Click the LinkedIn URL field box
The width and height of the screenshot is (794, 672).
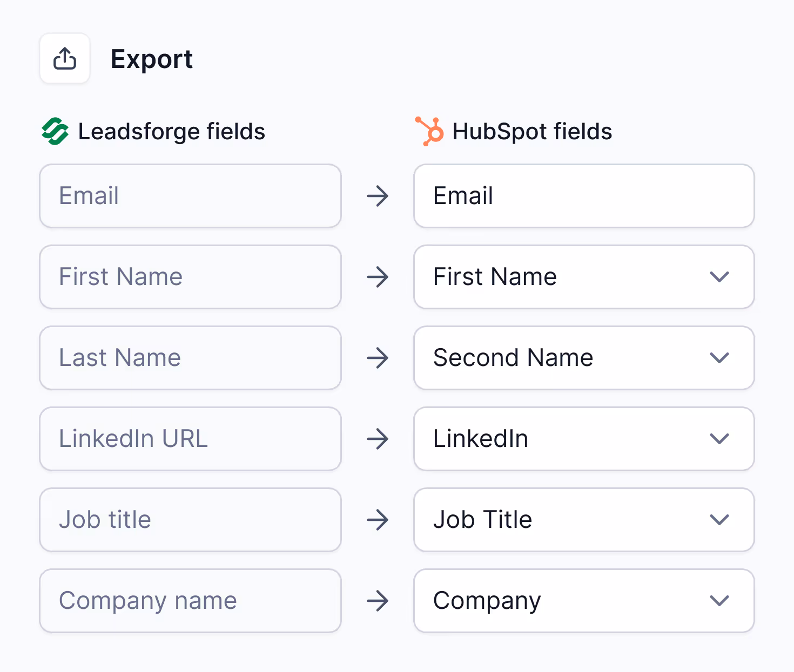click(191, 439)
